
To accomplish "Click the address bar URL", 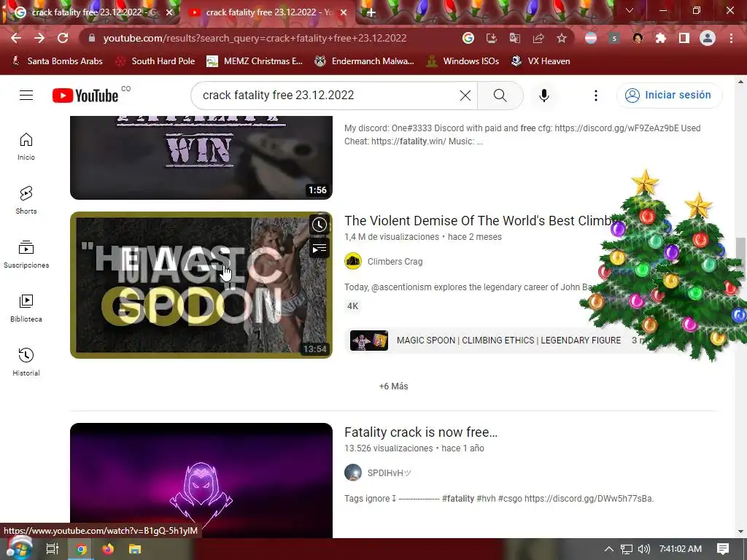I will 255,38.
